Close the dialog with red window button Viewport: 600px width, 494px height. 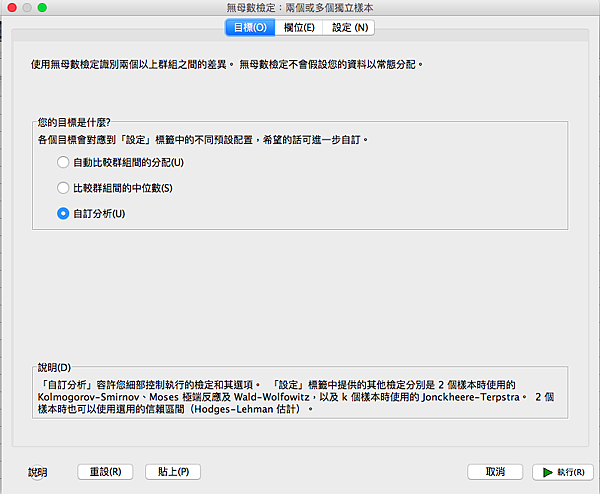pyautogui.click(x=12, y=7)
